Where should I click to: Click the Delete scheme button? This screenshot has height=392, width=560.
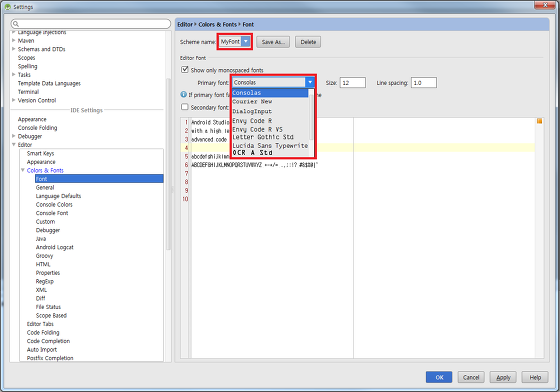click(308, 42)
